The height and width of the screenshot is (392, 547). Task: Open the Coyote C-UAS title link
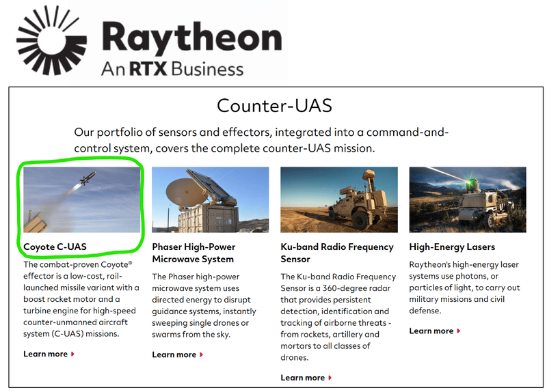[x=55, y=247]
